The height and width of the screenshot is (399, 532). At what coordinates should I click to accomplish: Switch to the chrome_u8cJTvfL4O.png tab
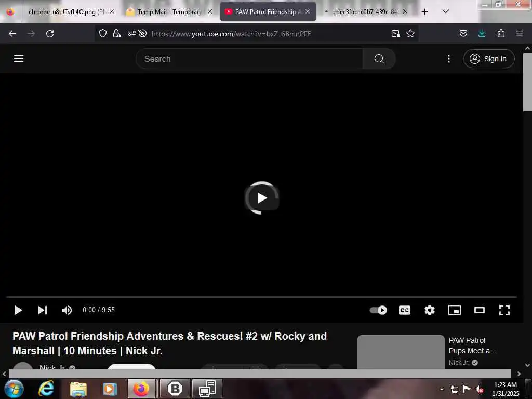tap(67, 12)
